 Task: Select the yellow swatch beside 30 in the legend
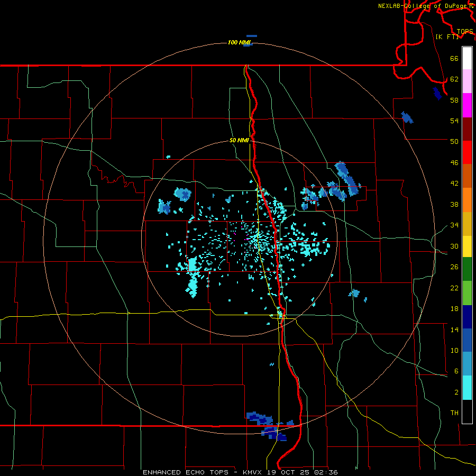click(467, 246)
